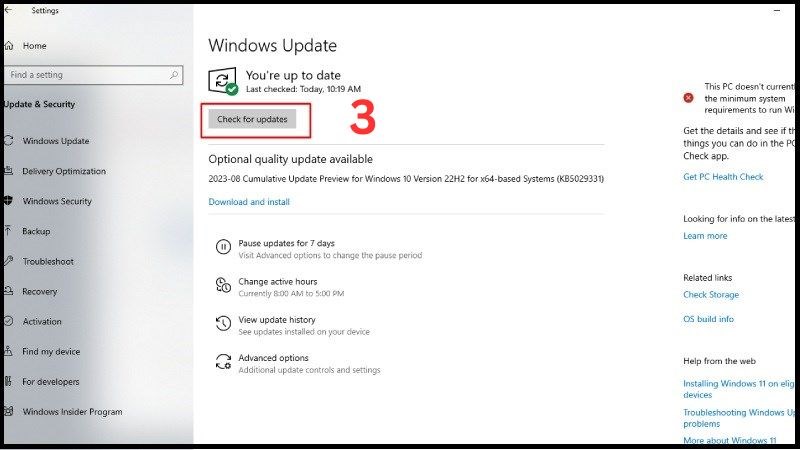Click the For developers icon
The height and width of the screenshot is (450, 800).
(9, 382)
